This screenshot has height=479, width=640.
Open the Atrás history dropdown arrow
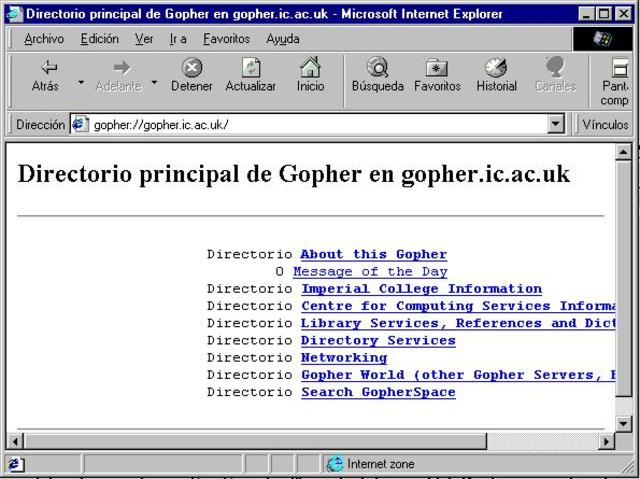tap(81, 82)
